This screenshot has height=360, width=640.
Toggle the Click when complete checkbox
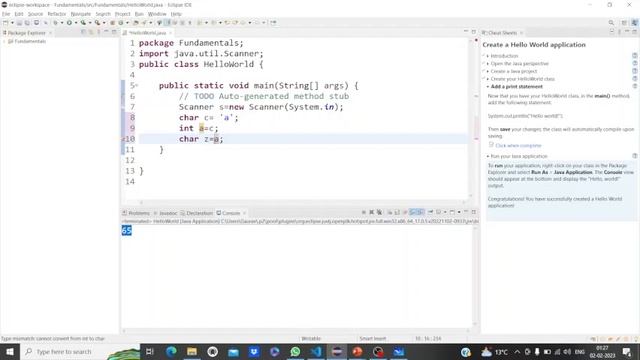click(x=491, y=145)
